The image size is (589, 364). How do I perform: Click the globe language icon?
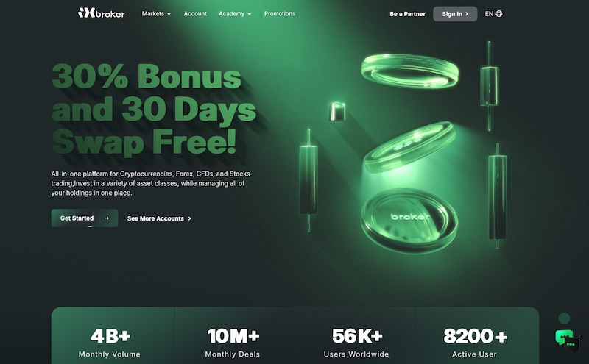coord(499,14)
